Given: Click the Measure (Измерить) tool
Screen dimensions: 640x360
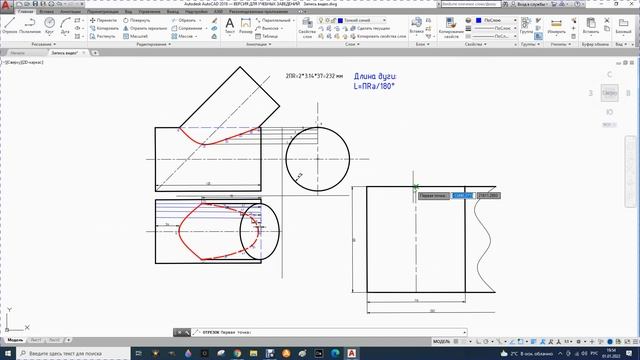Looking at the screenshot, I should pyautogui.click(x=556, y=26).
